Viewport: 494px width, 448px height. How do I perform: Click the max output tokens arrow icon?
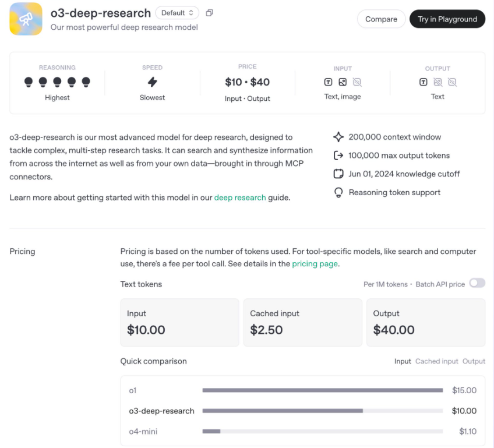coord(338,156)
